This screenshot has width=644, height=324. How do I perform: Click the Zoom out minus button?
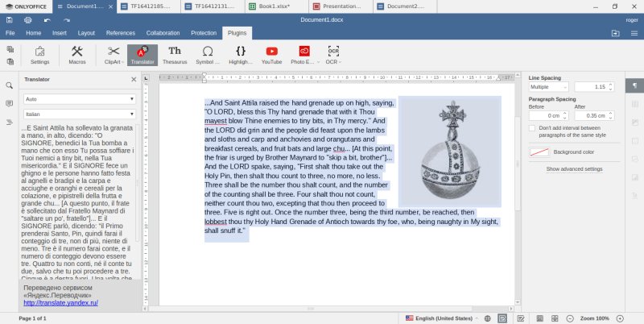tap(570, 318)
